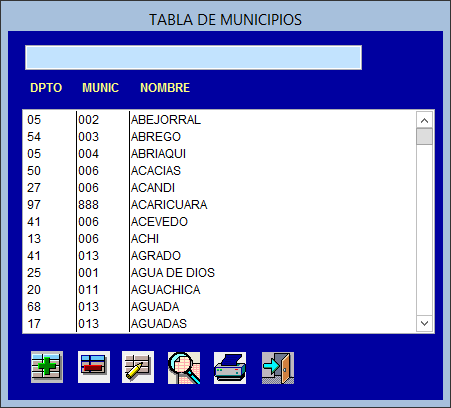Click the DPTO column header

(46, 88)
